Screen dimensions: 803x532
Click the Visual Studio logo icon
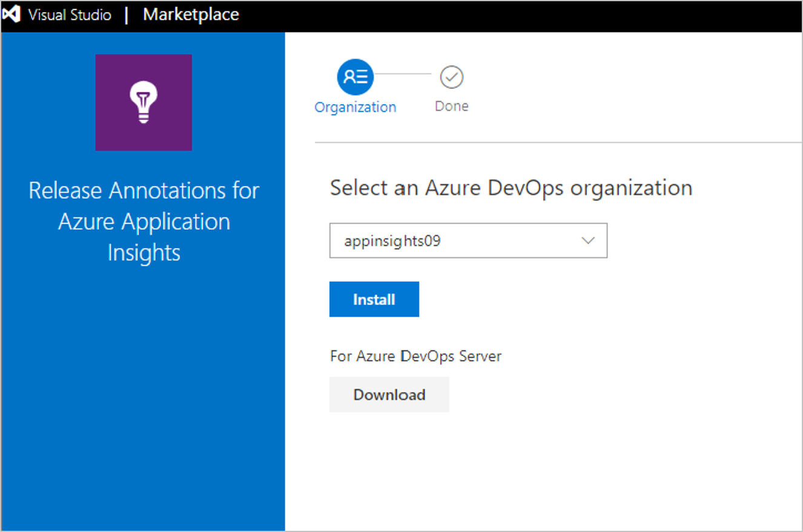click(x=12, y=15)
